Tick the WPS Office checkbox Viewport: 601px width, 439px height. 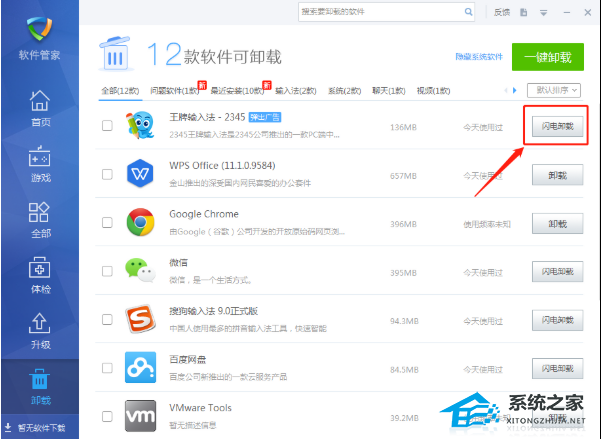[x=107, y=174]
